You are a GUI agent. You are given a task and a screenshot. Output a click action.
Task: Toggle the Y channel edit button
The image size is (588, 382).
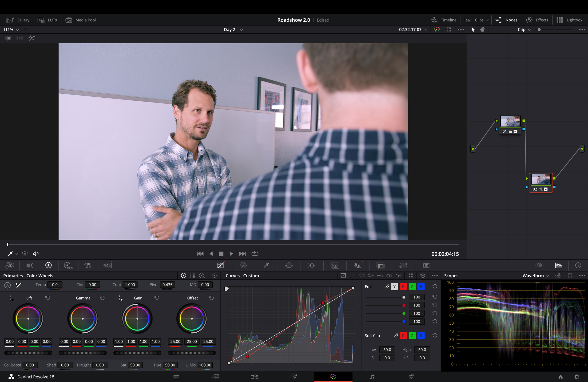[x=395, y=287]
